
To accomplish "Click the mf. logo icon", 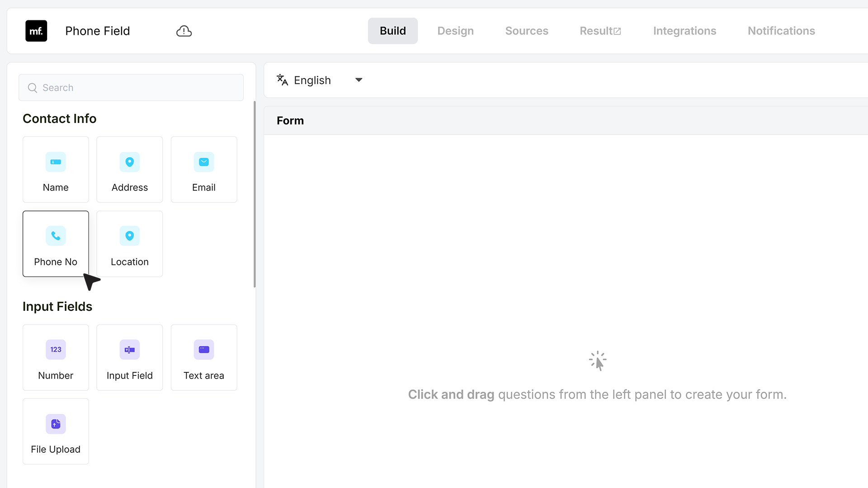I will (36, 31).
